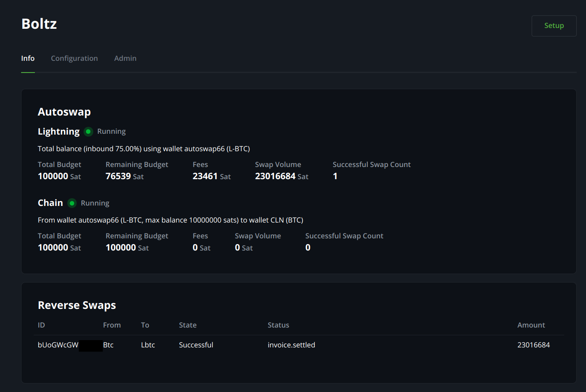Open the Admin tab

click(125, 58)
